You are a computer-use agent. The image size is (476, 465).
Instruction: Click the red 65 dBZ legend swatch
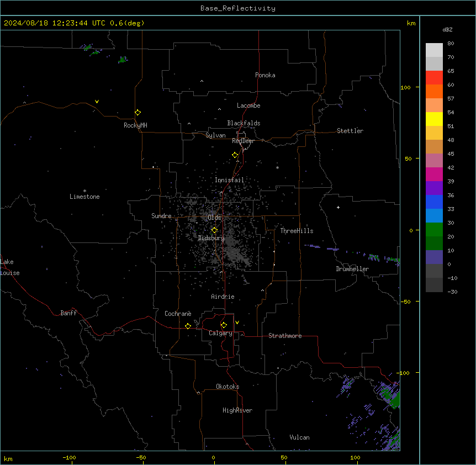tap(434, 78)
